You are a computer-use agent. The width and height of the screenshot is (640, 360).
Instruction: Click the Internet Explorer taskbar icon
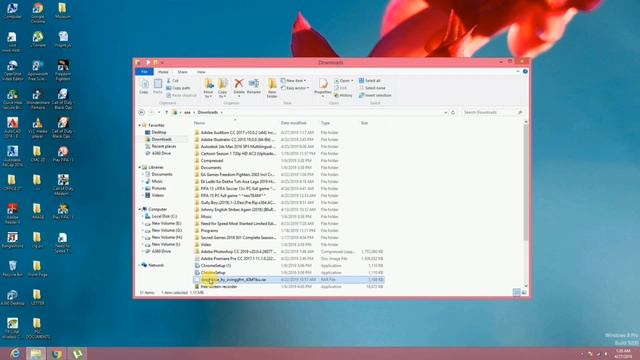click(15, 353)
